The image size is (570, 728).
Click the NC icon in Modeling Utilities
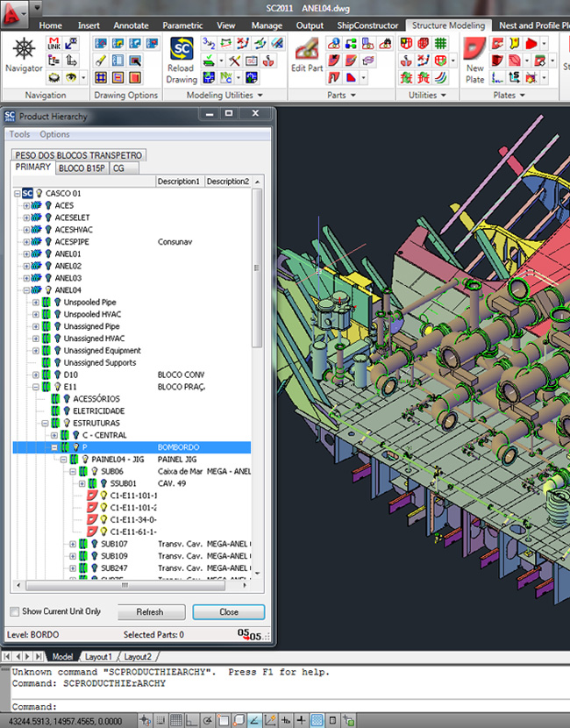click(x=226, y=77)
